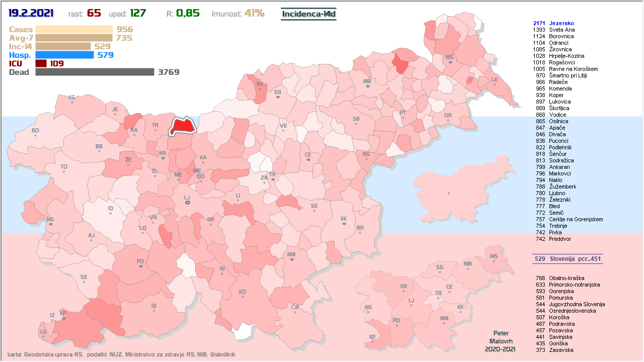
Task: Click the Slovenija pcr..451 summary line
Action: [x=568, y=259]
